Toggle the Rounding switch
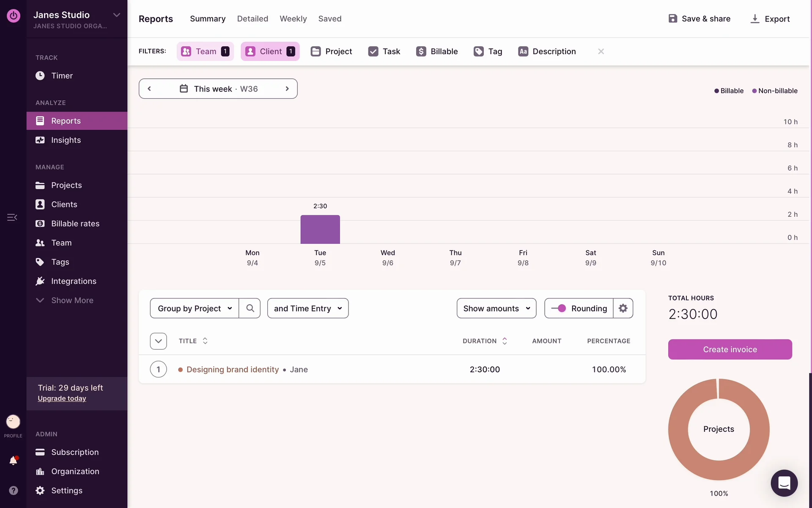The width and height of the screenshot is (812, 508). point(559,308)
